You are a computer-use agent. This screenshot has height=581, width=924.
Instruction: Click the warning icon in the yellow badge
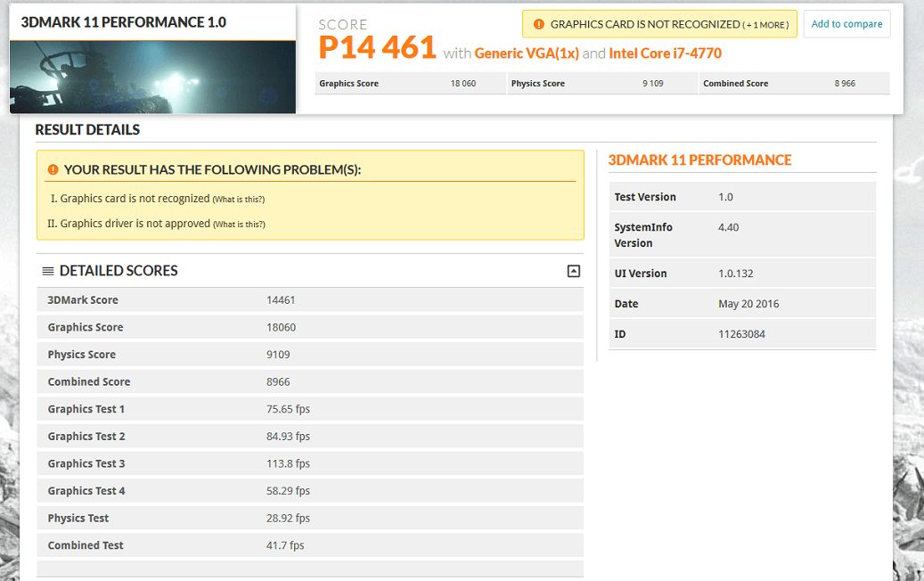538,25
